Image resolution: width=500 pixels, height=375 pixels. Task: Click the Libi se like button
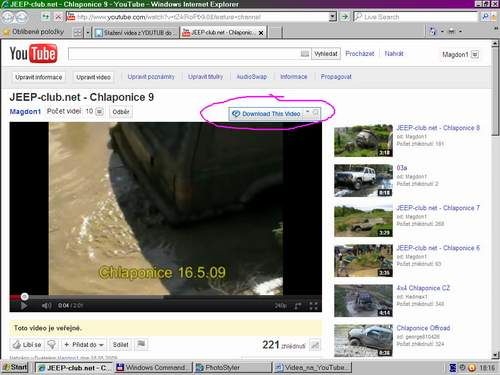(27, 344)
